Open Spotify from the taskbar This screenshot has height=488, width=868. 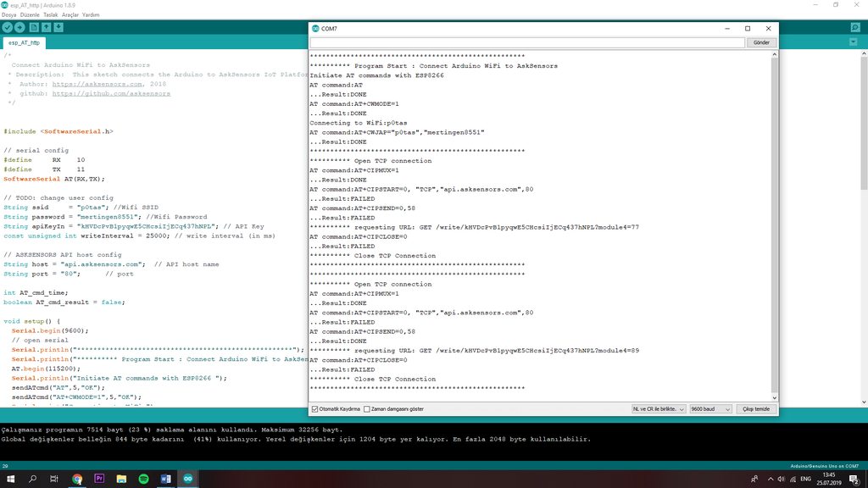coord(143,479)
